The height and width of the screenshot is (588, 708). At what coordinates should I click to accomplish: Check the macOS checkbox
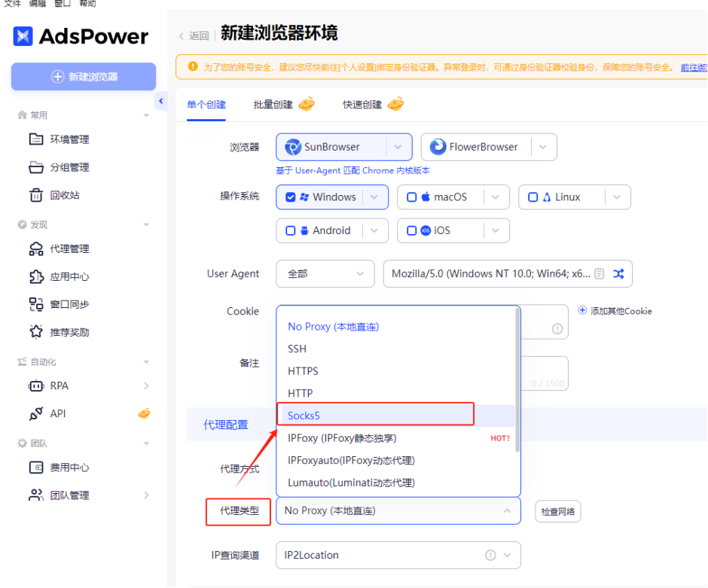(411, 197)
